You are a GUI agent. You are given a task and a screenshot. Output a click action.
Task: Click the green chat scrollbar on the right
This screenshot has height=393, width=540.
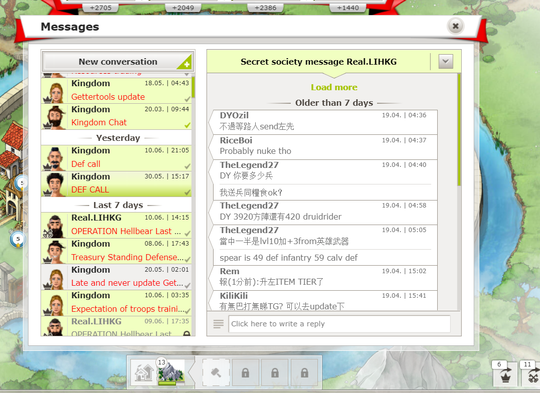click(x=459, y=130)
